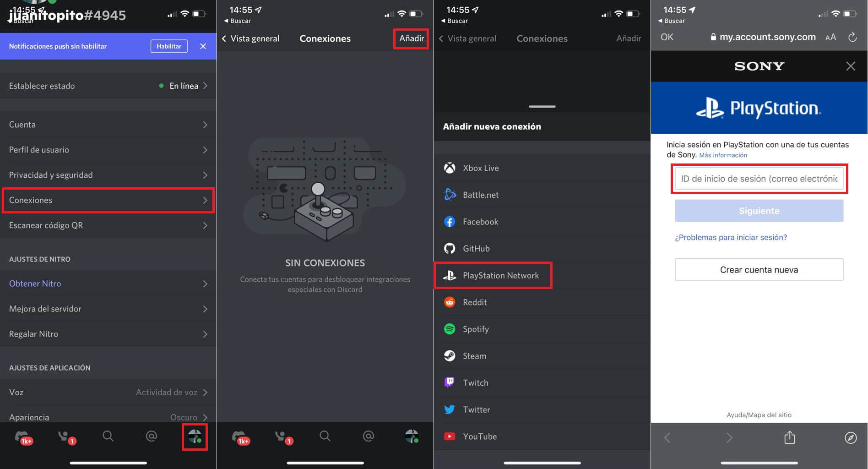Select the Reddit alien icon
Image resolution: width=868 pixels, height=469 pixels.
point(450,302)
